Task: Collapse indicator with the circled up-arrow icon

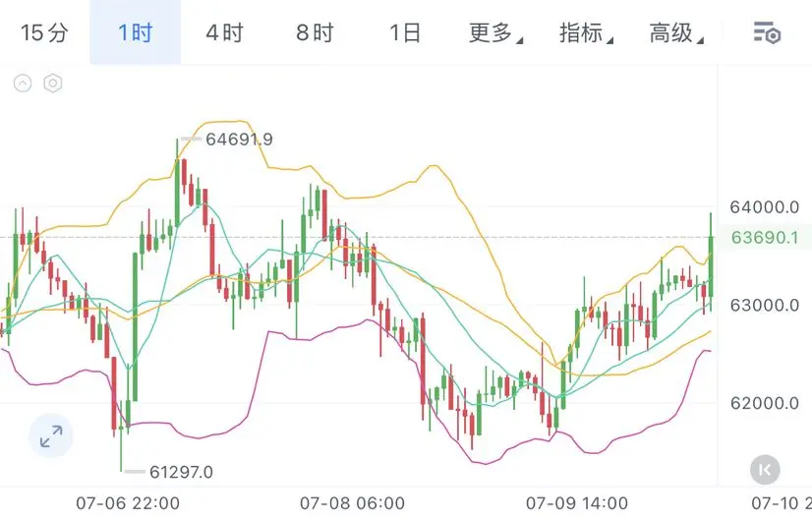Action: pyautogui.click(x=23, y=83)
